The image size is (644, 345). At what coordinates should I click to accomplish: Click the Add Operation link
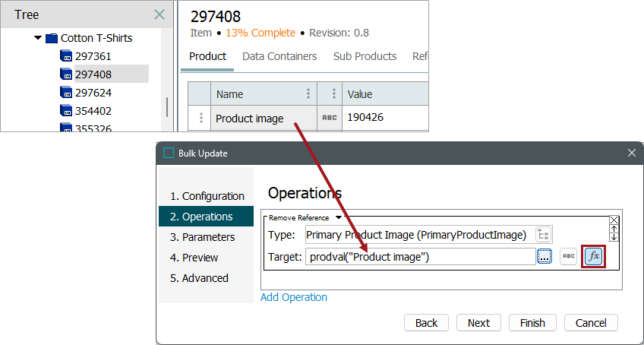[294, 297]
